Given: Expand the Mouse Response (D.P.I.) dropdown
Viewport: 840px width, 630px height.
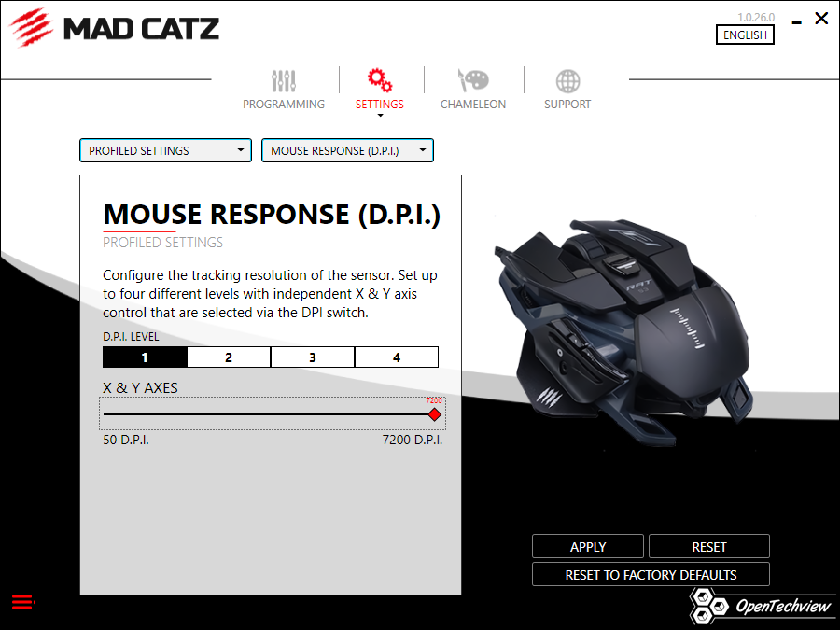Looking at the screenshot, I should coord(347,150).
